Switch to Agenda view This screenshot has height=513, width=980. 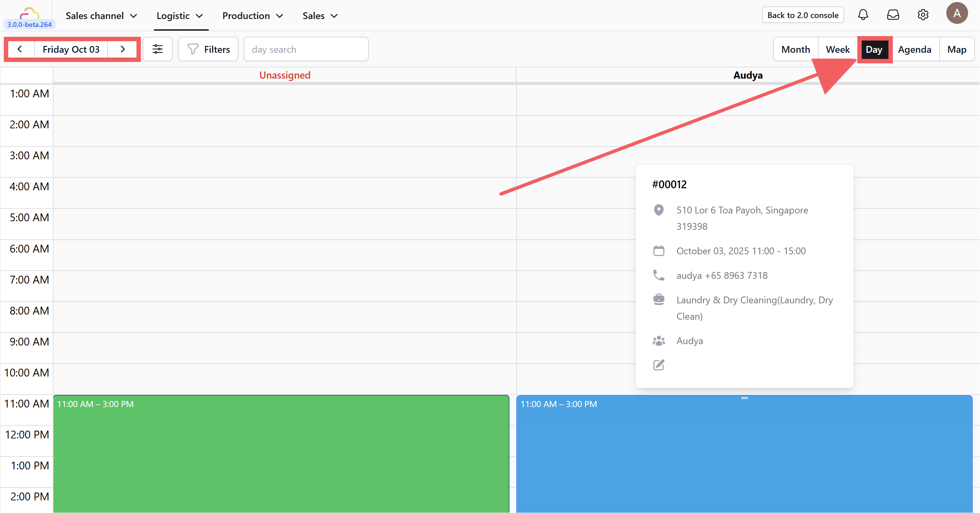[x=914, y=49]
